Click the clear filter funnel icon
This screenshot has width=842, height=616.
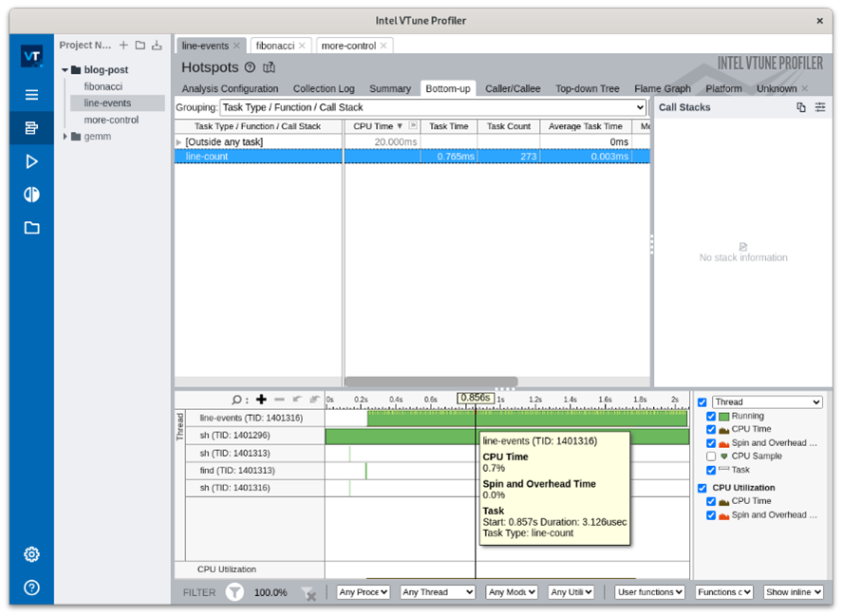[309, 593]
